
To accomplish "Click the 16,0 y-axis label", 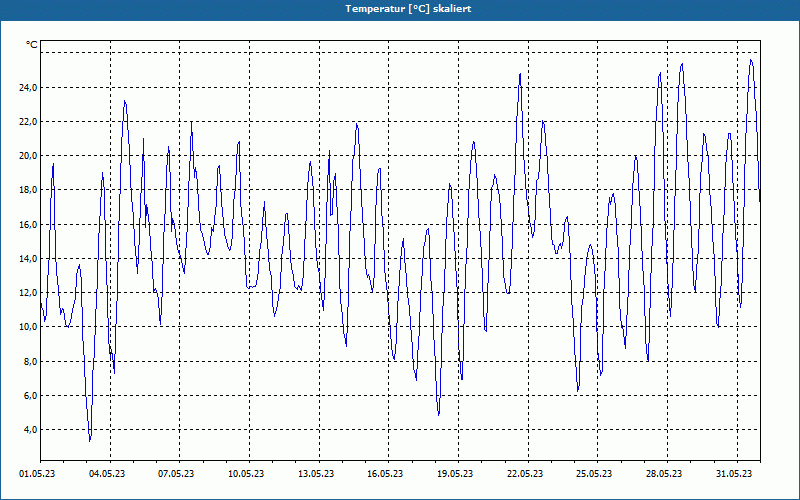I will 28,224.
